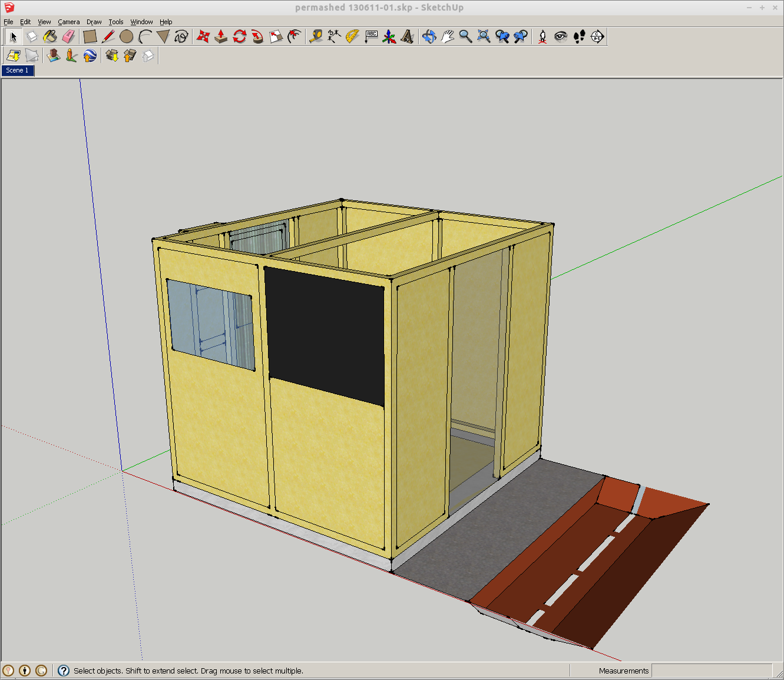
Task: Select the Paint Bucket tool
Action: pos(50,37)
